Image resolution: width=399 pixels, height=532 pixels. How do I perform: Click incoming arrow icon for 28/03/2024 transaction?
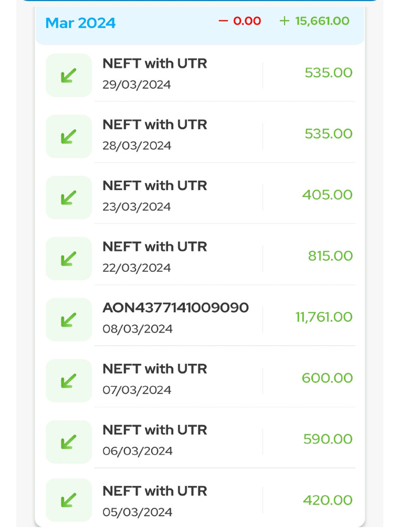pyautogui.click(x=69, y=136)
